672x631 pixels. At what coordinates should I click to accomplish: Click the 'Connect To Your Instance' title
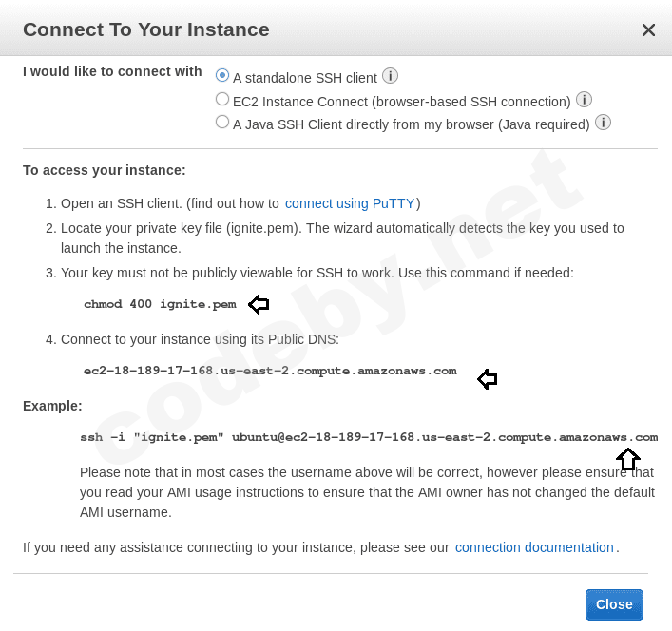click(146, 29)
